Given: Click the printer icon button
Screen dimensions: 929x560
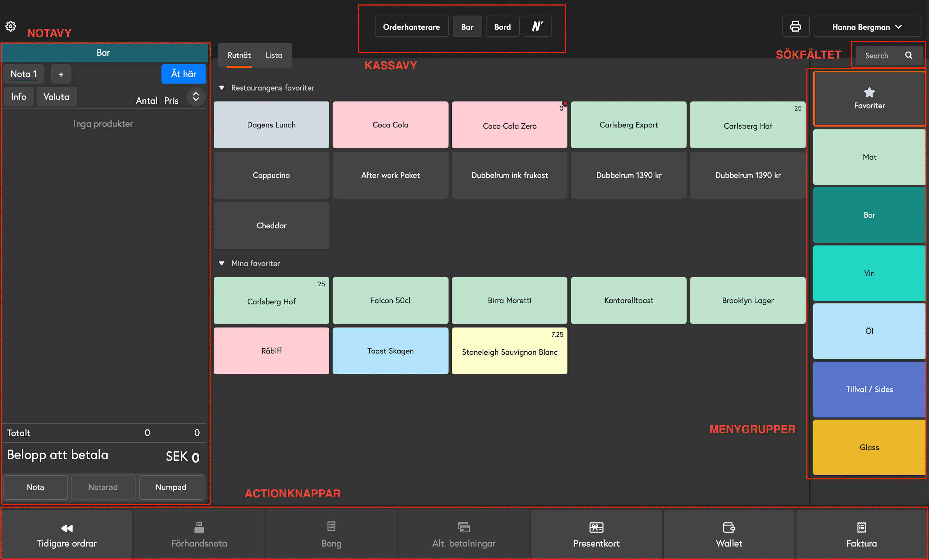Looking at the screenshot, I should [x=795, y=26].
